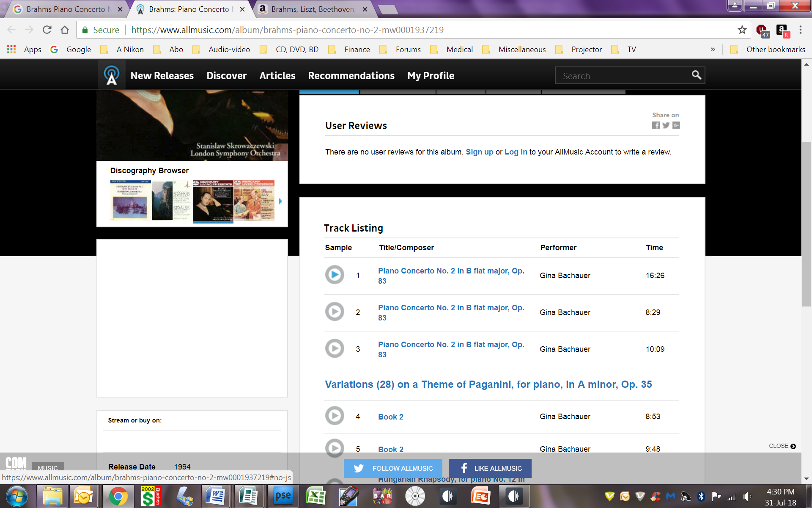Image resolution: width=812 pixels, height=508 pixels.
Task: Click the Sign up link
Action: 480,152
